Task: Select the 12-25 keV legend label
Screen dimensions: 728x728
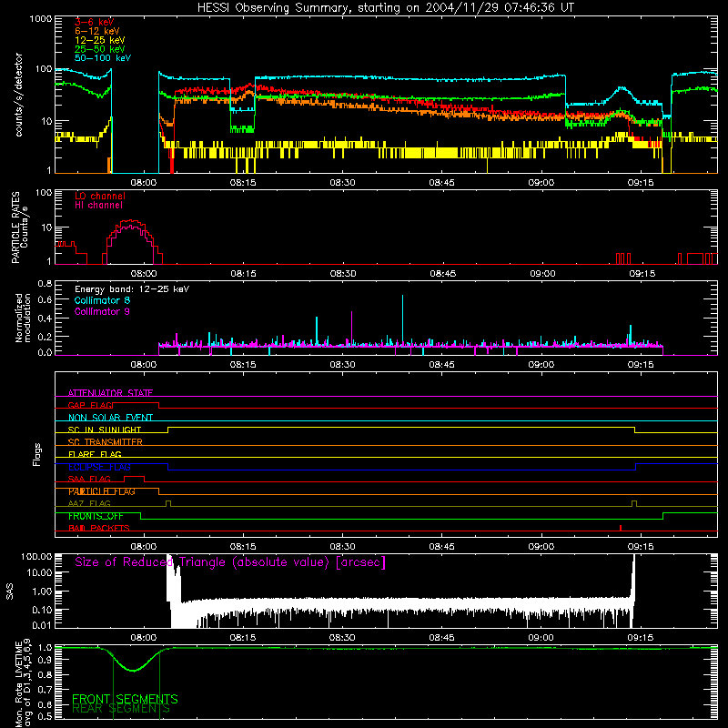Action: click(x=99, y=40)
